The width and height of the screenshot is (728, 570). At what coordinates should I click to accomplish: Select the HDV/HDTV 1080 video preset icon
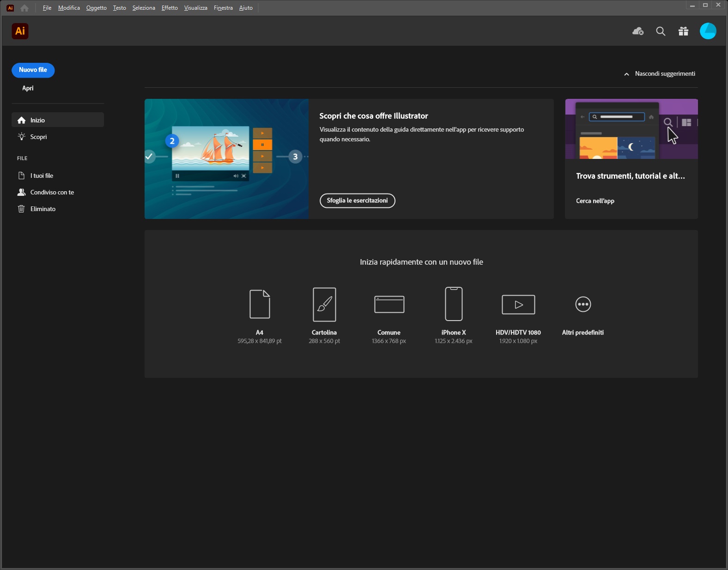518,304
